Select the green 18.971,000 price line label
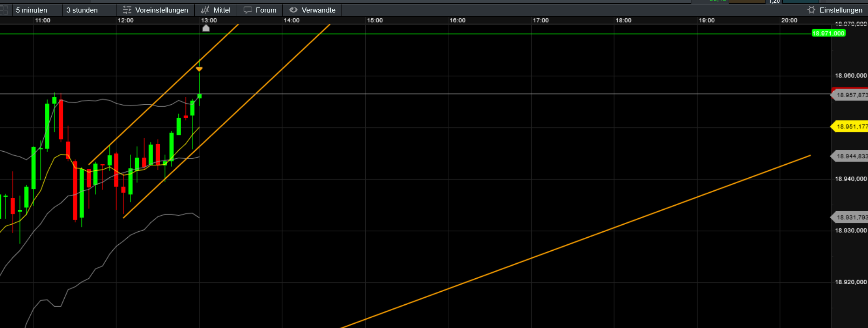868x328 pixels. (828, 33)
